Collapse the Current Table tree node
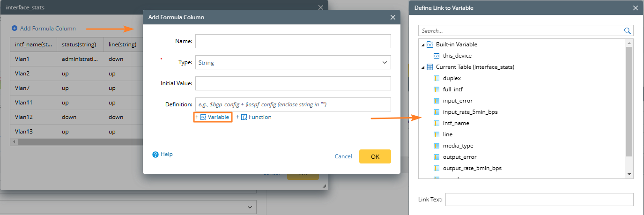 [423, 67]
